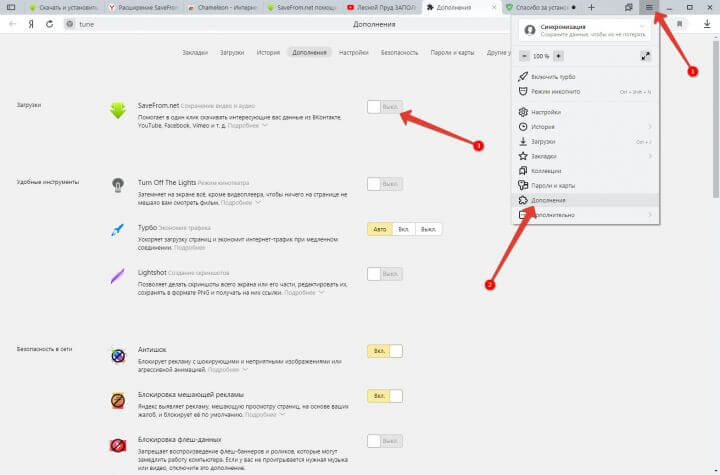Click Подробнее link under Turbo description
The width and height of the screenshot is (720, 475).
190,248
